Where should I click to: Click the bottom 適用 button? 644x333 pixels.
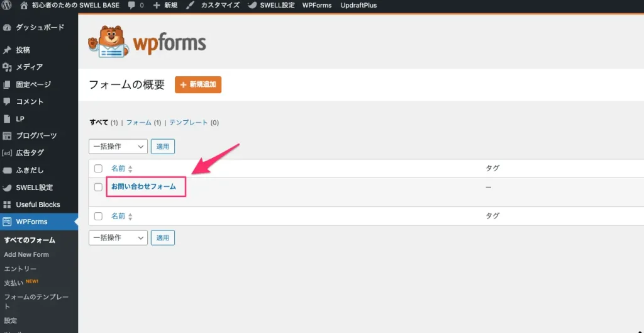tap(163, 237)
